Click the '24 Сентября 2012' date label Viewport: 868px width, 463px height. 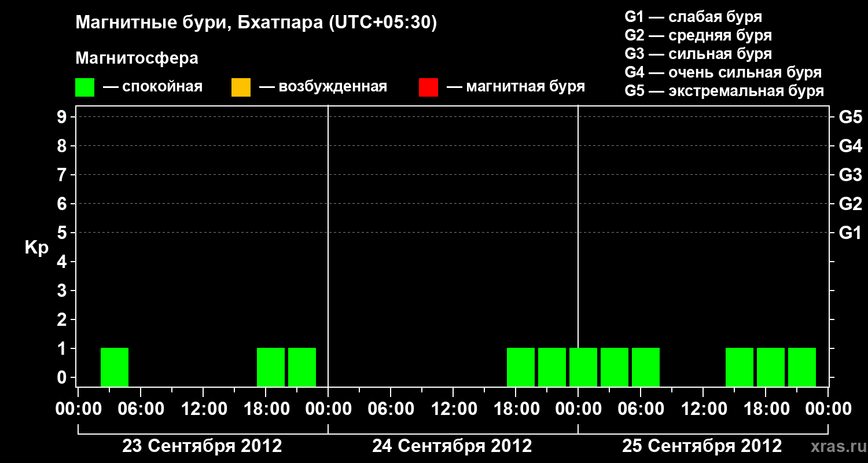[452, 446]
